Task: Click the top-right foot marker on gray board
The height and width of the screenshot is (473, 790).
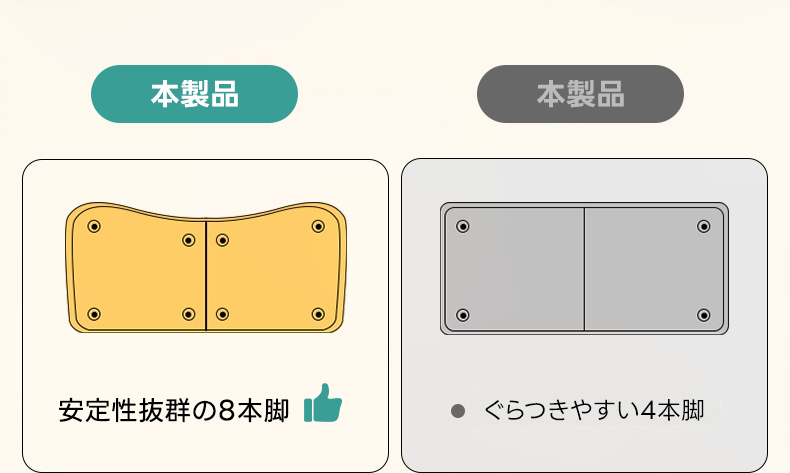Action: pos(703,226)
